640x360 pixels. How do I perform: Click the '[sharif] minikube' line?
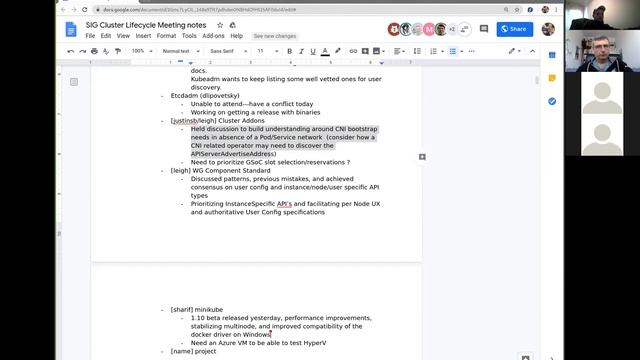(x=197, y=310)
